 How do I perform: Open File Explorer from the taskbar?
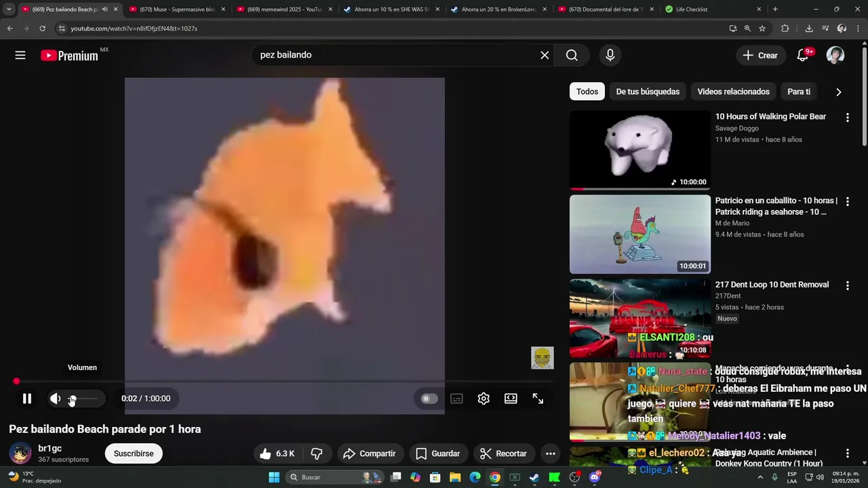coord(455,477)
